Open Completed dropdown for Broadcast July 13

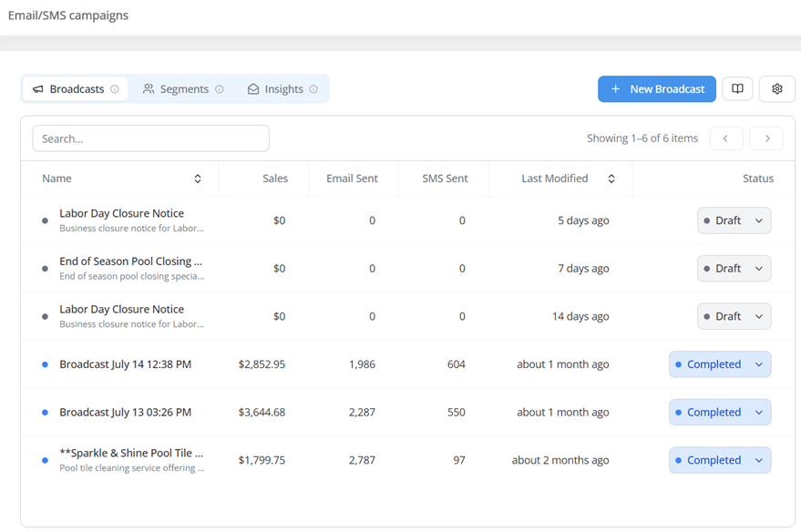(720, 413)
